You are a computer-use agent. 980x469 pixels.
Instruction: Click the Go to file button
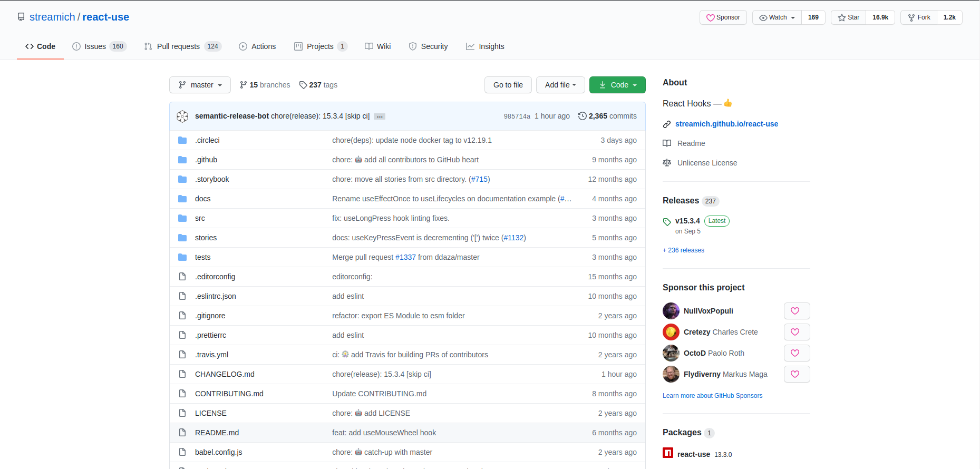508,85
